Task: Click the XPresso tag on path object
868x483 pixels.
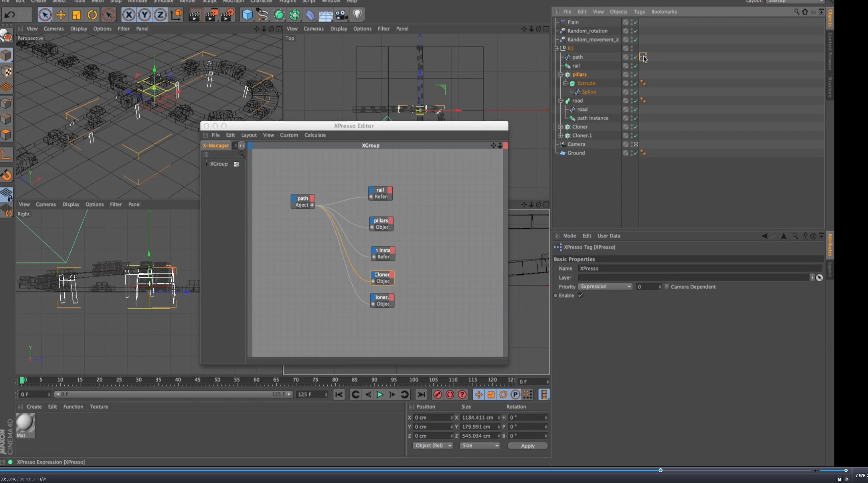Action: coord(643,57)
